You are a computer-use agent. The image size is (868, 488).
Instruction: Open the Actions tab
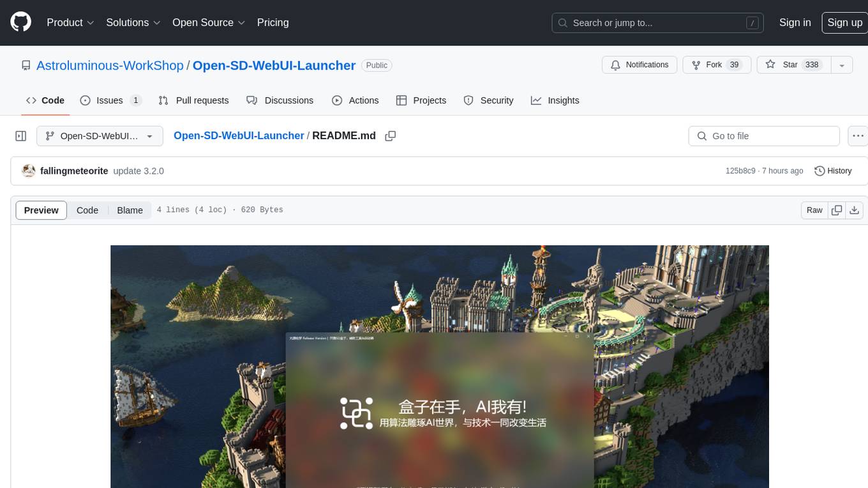coord(355,100)
